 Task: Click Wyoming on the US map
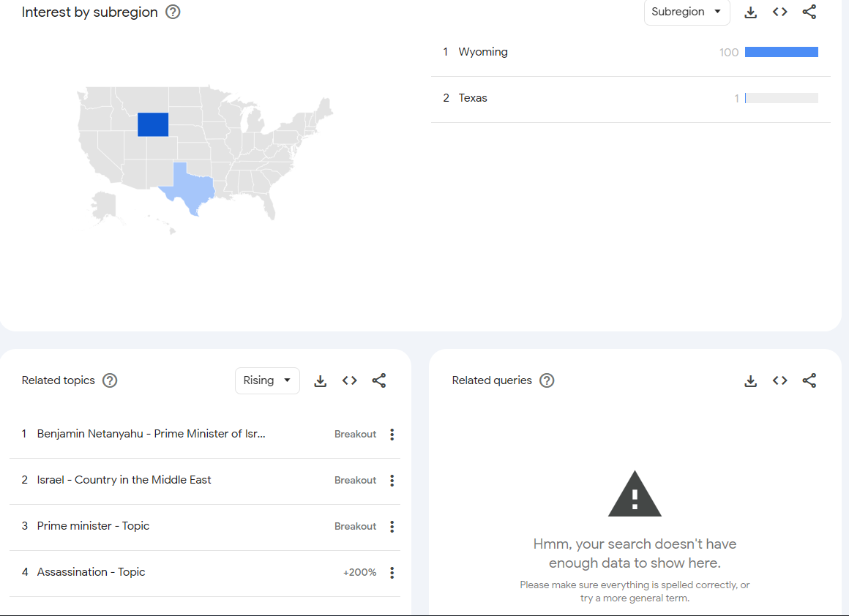pyautogui.click(x=153, y=124)
